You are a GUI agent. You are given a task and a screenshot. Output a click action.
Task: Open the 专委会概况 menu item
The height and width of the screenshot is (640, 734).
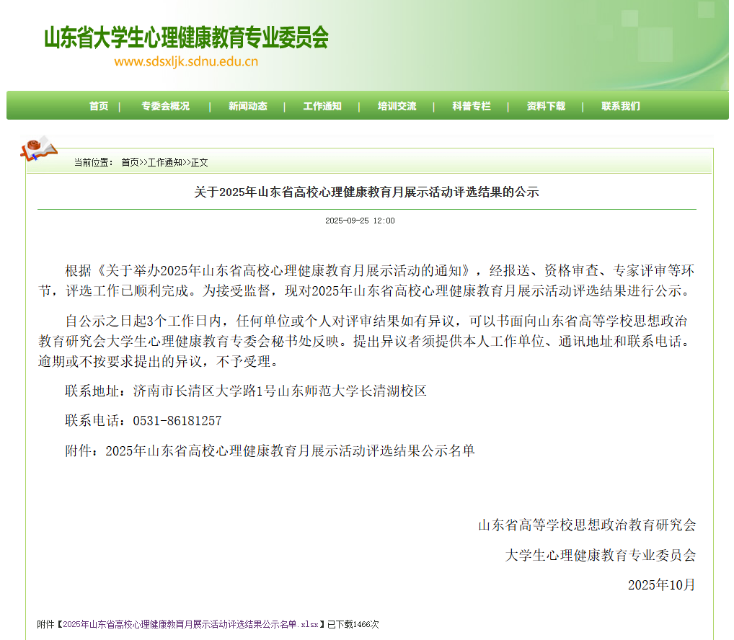[165, 106]
